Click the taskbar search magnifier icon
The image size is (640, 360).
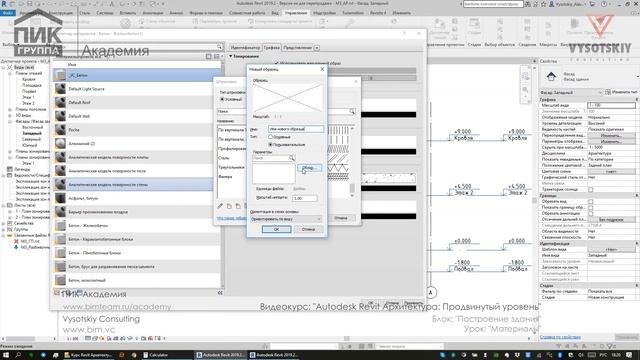[18, 355]
